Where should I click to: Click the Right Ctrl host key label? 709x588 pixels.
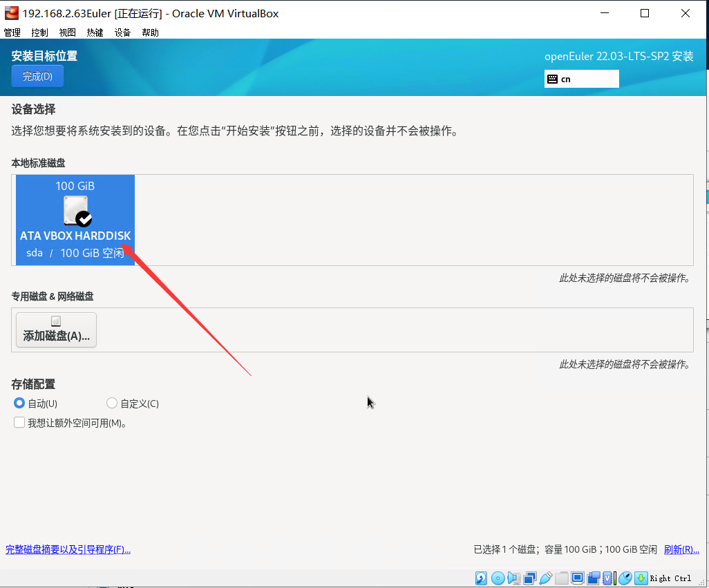(x=670, y=578)
